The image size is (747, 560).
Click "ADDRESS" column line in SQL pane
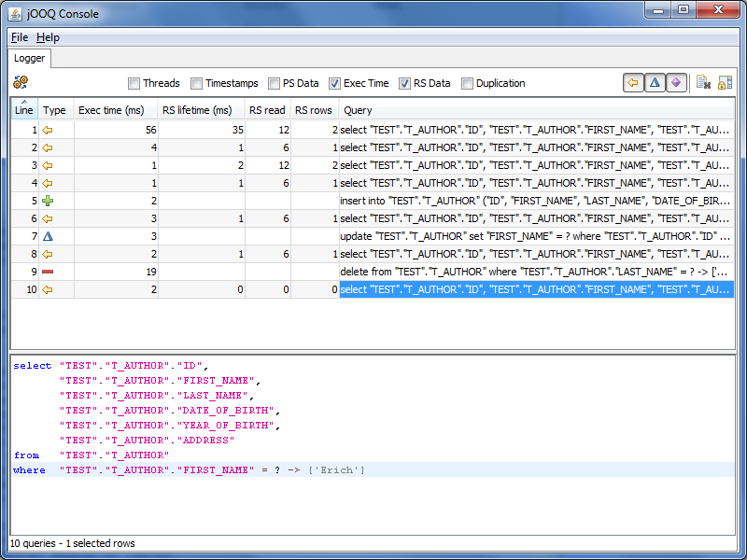point(147,441)
